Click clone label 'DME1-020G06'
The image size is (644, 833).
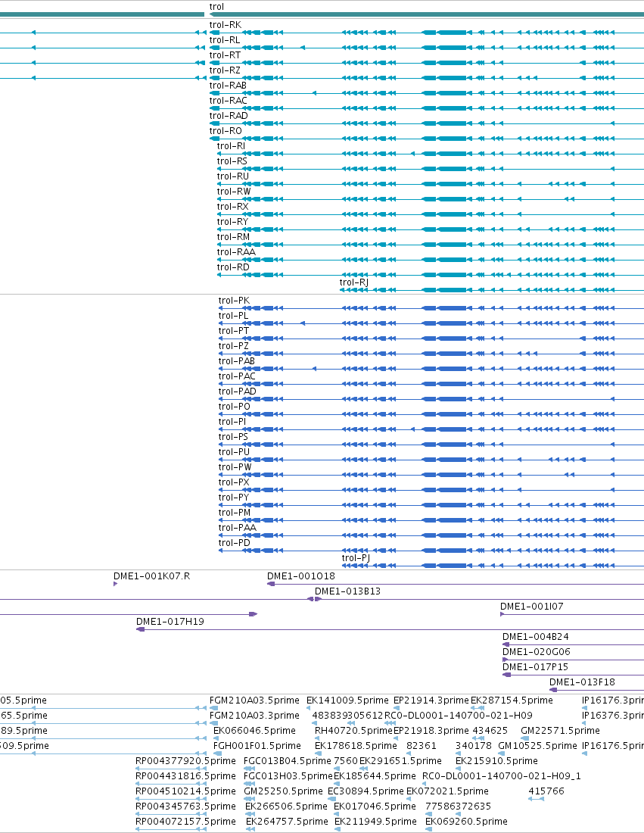[537, 652]
